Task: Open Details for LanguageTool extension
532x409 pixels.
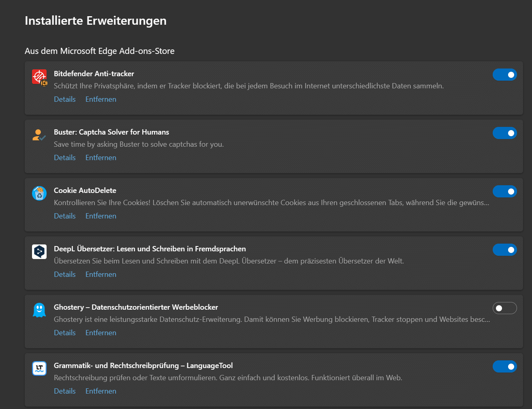Action: pos(65,391)
